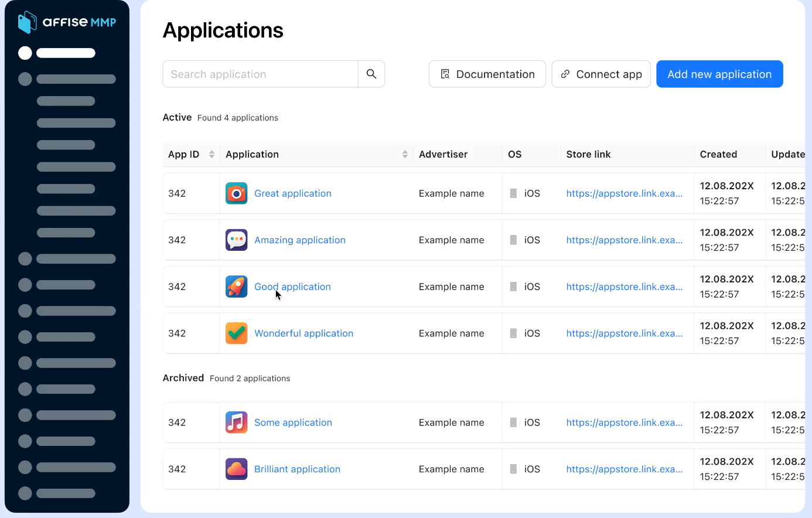Open the Amazing application chat bubble icon

tap(237, 240)
